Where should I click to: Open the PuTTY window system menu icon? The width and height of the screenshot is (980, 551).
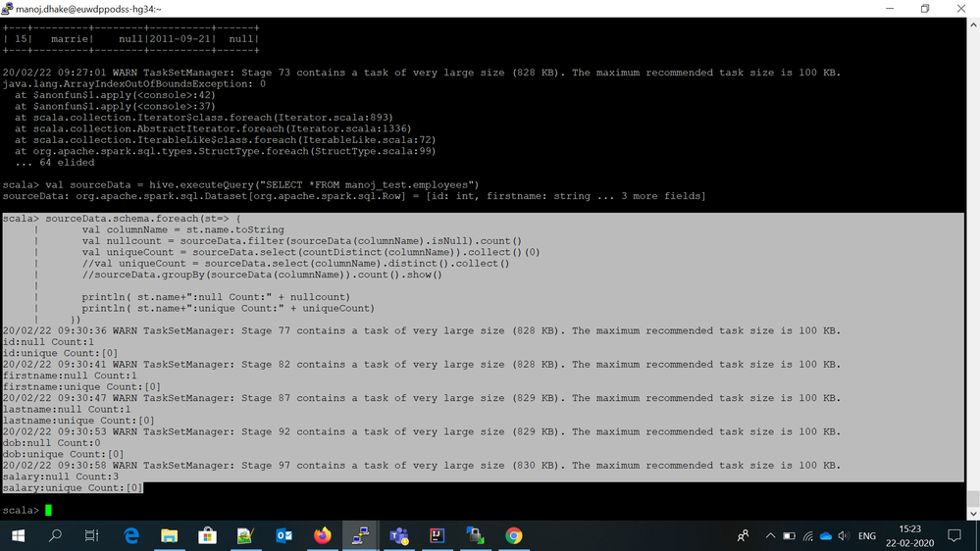pos(7,9)
